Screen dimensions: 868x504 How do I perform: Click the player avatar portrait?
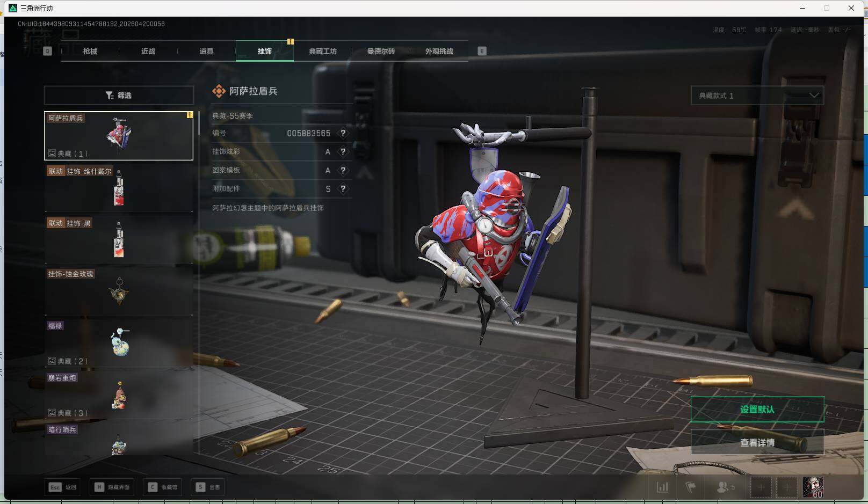pyautogui.click(x=813, y=487)
